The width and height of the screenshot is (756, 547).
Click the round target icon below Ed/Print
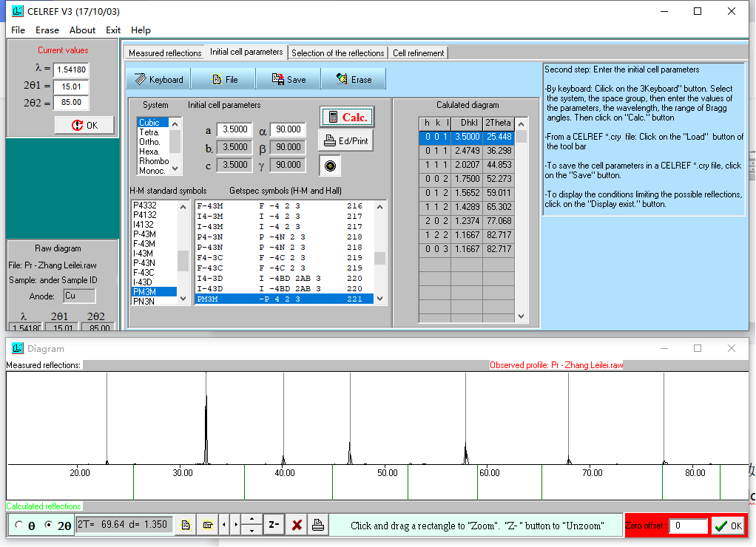point(330,166)
